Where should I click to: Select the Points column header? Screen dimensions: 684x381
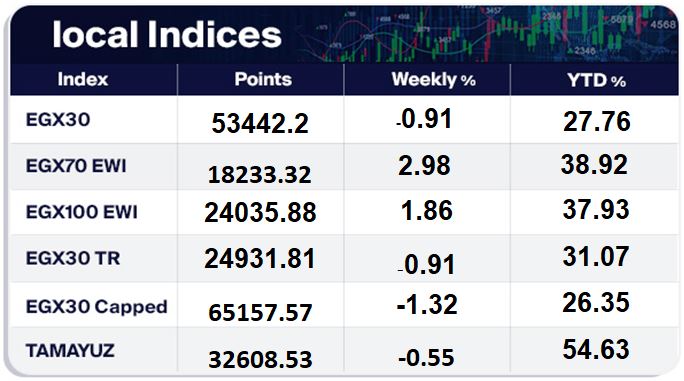(x=263, y=79)
